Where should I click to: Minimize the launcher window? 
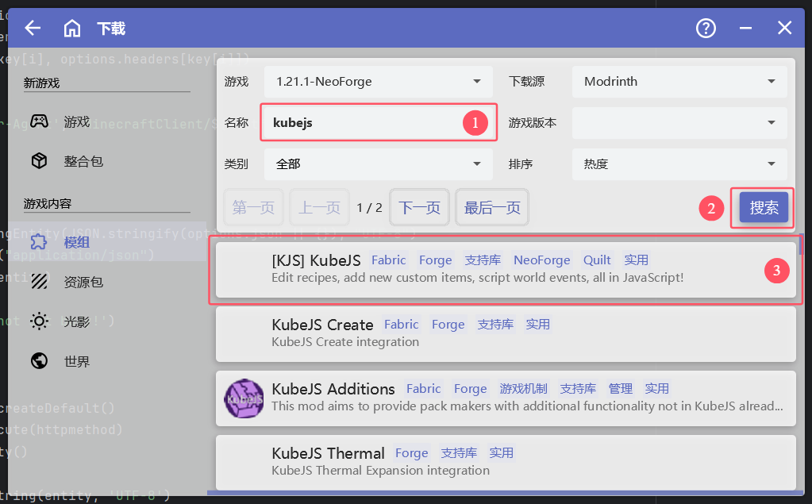(745, 28)
